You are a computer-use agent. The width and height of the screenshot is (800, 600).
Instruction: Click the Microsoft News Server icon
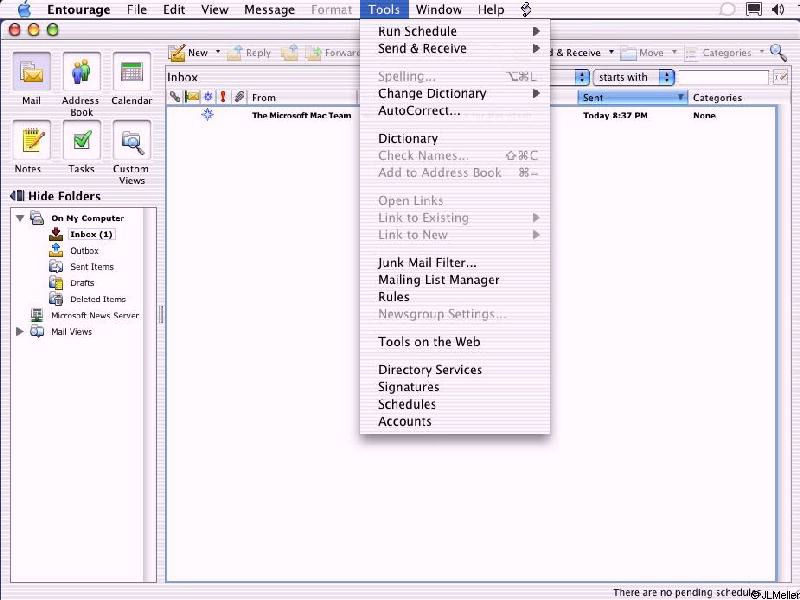[37, 315]
